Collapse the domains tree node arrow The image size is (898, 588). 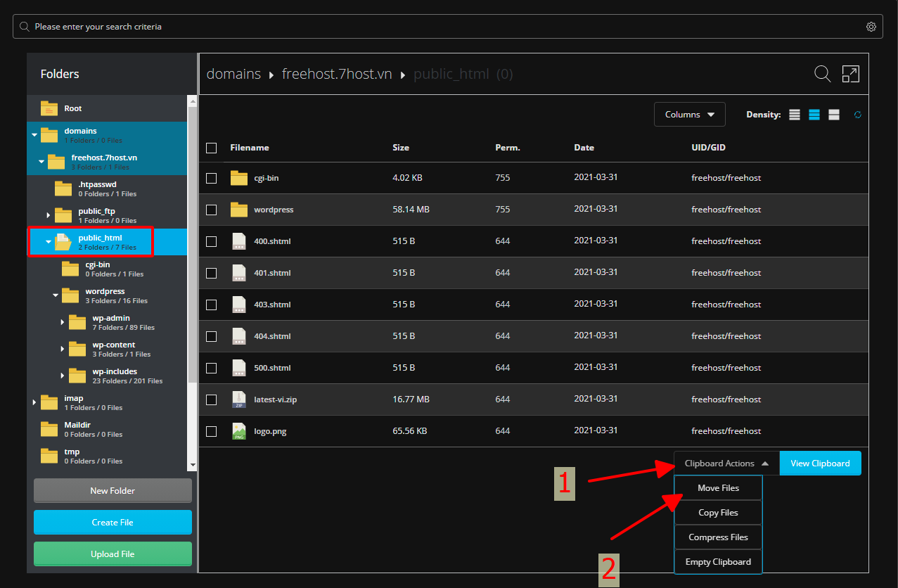coord(34,135)
